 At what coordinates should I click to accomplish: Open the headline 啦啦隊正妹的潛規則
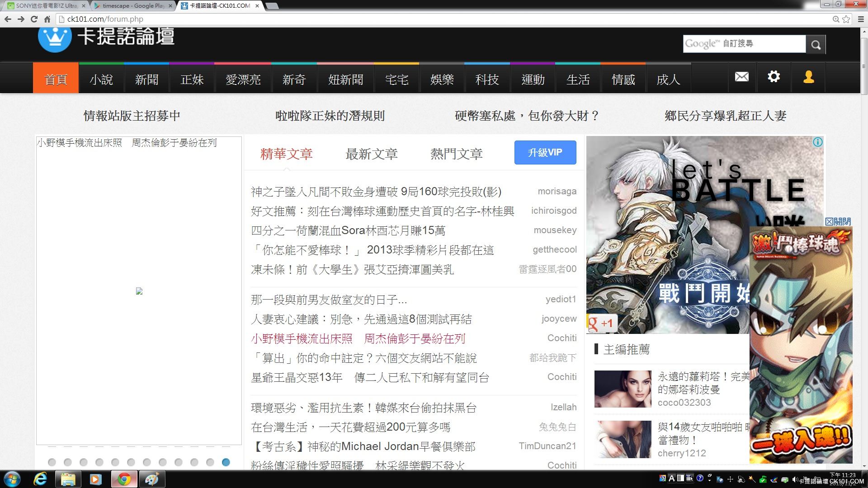[x=330, y=116]
